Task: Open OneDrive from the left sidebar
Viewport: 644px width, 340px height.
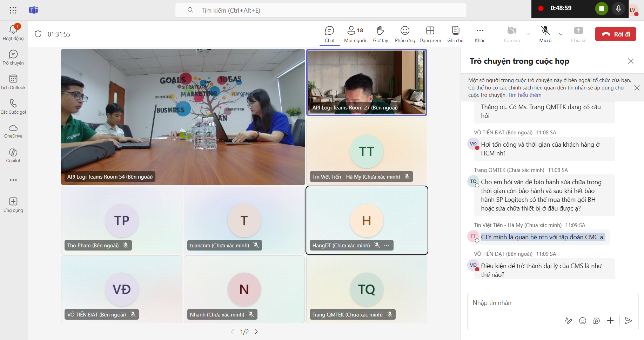Action: pos(13,131)
